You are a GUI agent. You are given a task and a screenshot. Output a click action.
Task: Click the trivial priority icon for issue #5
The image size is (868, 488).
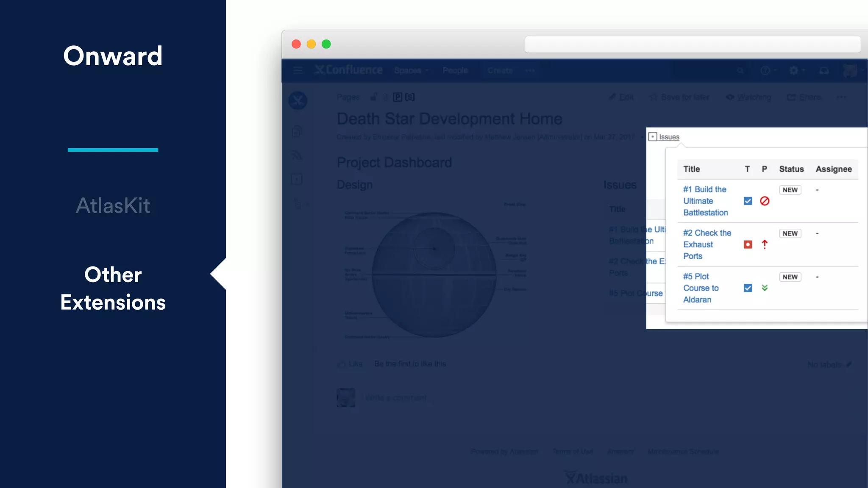[x=765, y=288]
